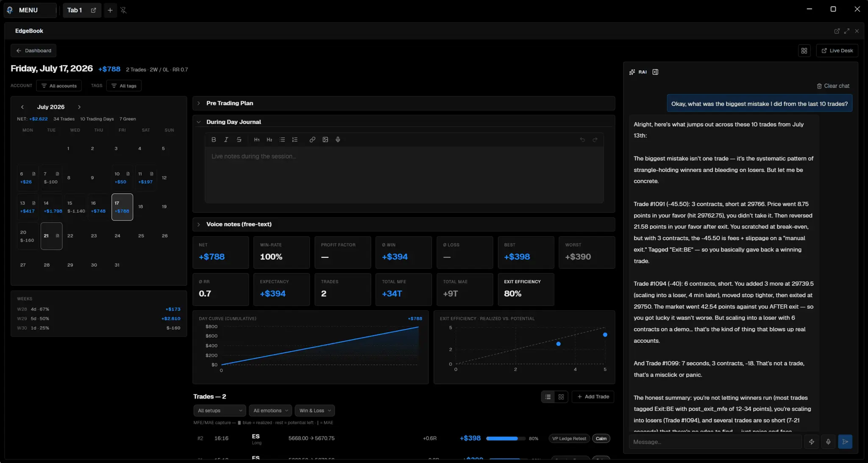This screenshot has width=868, height=463.
Task: Open the All accounts filter
Action: [x=59, y=86]
